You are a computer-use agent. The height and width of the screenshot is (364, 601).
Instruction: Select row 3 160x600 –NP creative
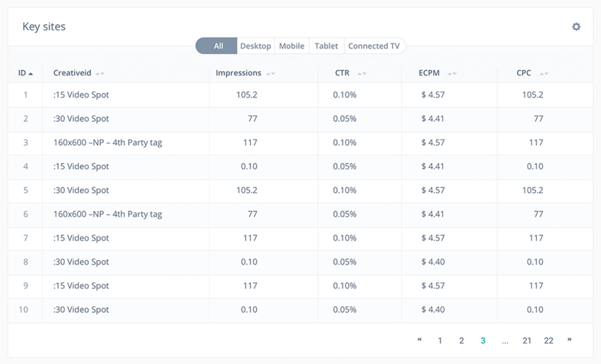click(108, 143)
